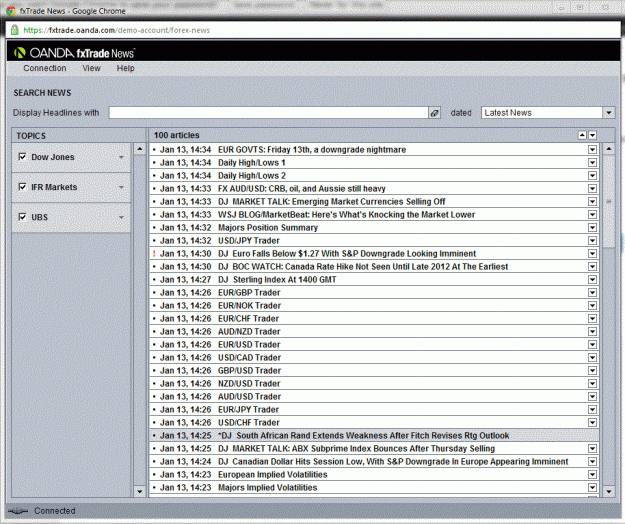Click the topics panel scroll-down arrow

140,491
